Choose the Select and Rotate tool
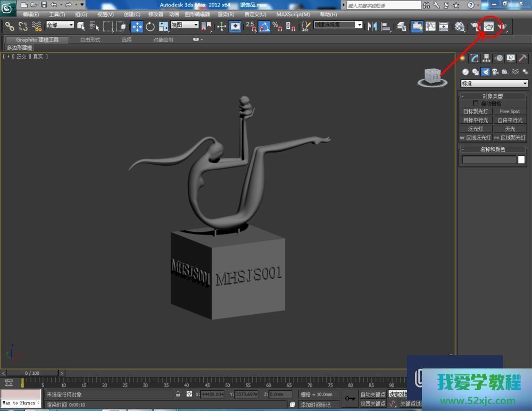The height and width of the screenshot is (411, 532). (x=150, y=26)
